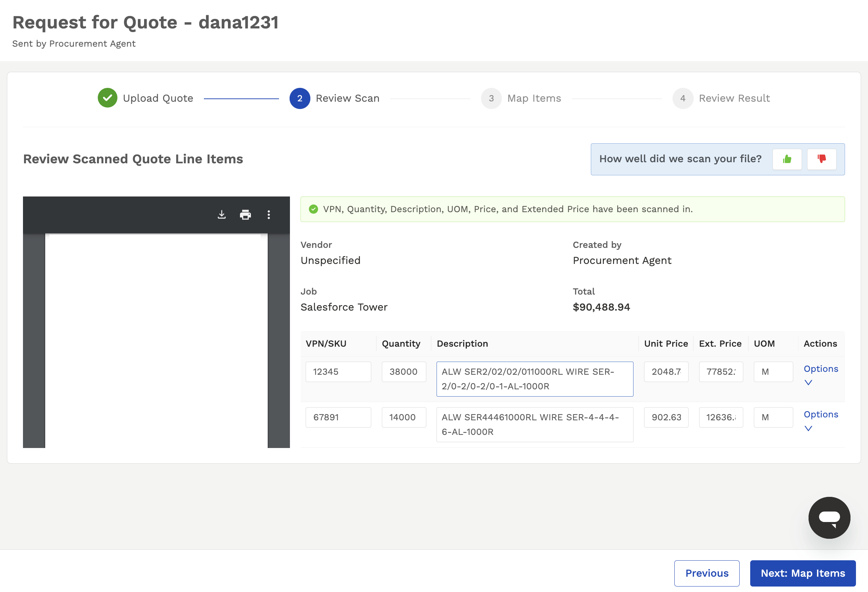This screenshot has height=592, width=868.
Task: Click "How well did we scan your file?" text
Action: (680, 159)
